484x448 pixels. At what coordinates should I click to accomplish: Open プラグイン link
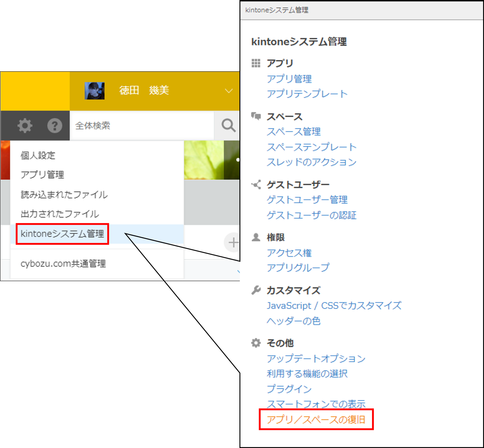pyautogui.click(x=289, y=389)
